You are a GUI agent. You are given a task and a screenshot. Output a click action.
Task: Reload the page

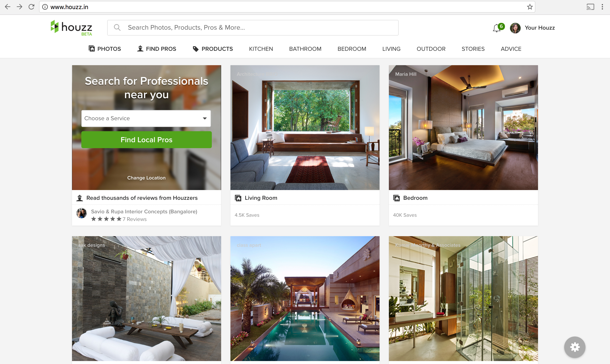coord(31,7)
